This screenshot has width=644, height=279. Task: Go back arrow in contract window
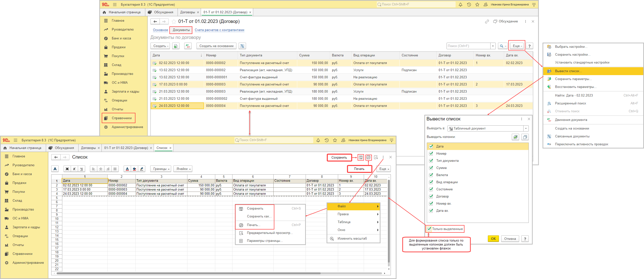click(x=155, y=21)
